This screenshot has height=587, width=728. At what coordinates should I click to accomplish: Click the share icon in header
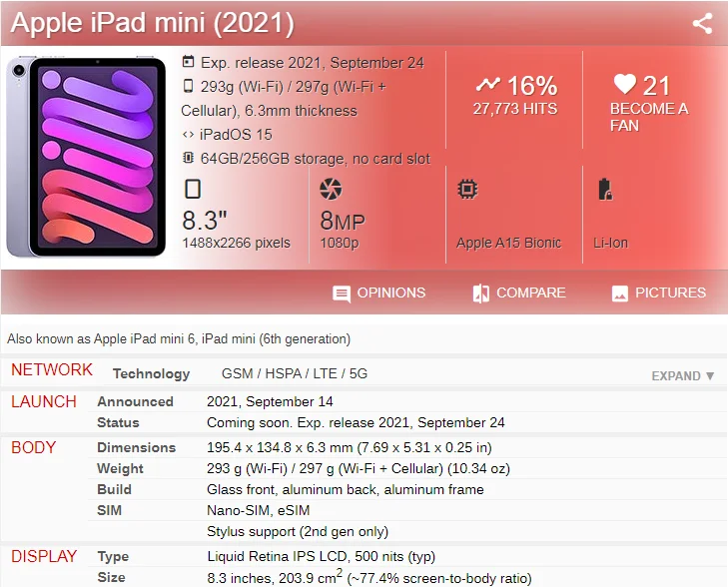(x=702, y=23)
